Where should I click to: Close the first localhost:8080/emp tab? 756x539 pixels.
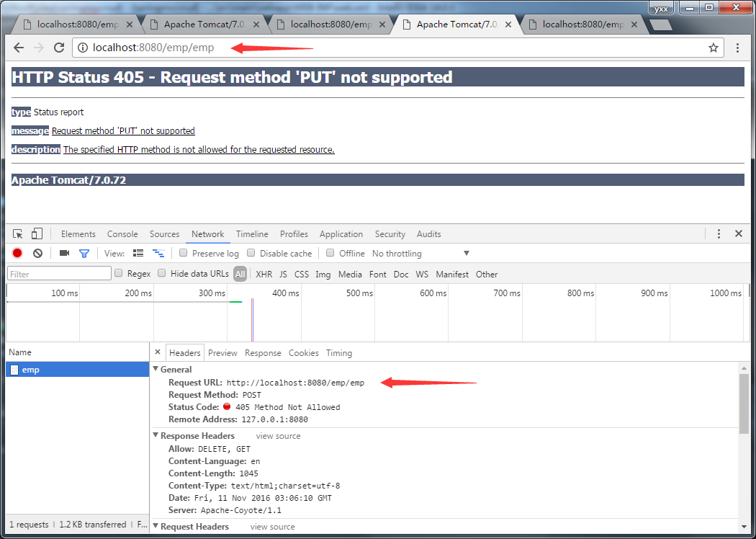(130, 24)
